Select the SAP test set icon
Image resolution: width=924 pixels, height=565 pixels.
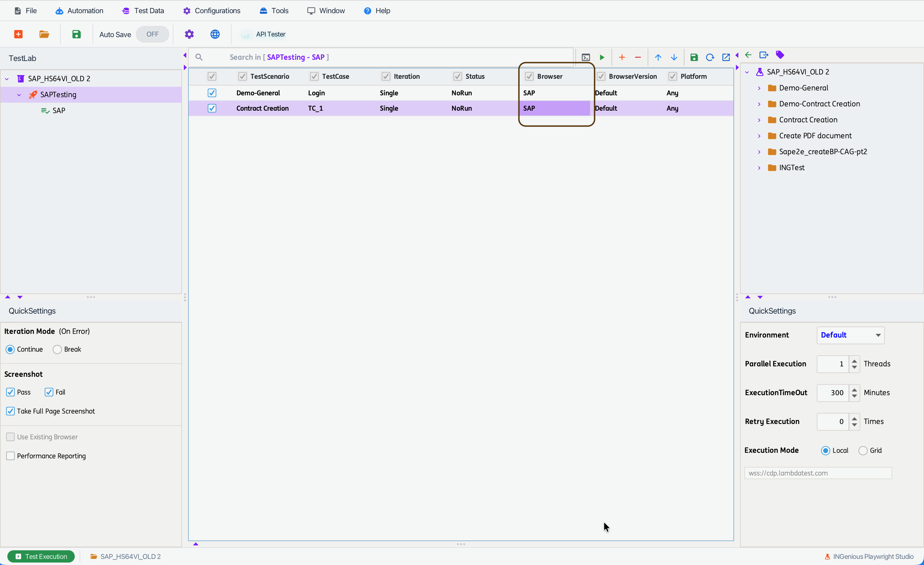(x=45, y=111)
